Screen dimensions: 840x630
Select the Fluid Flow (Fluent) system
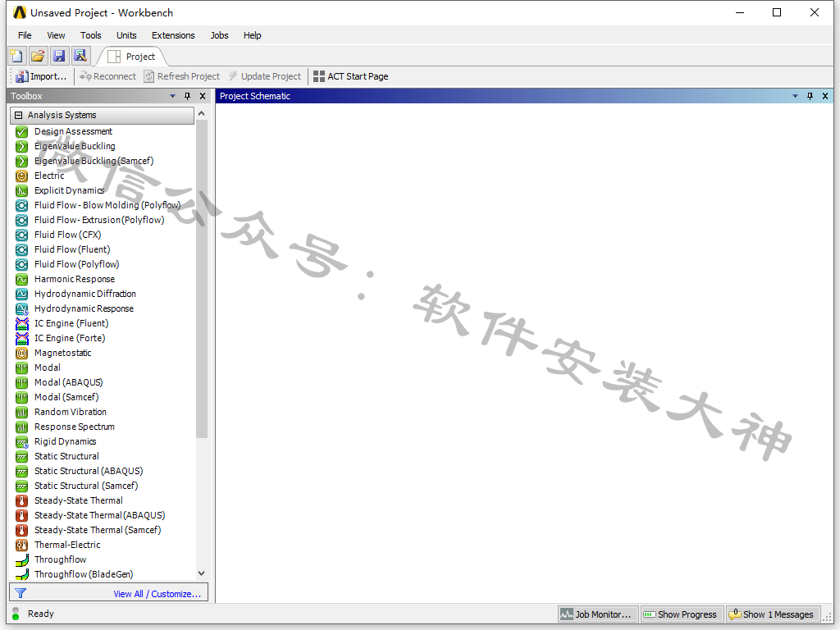(x=71, y=249)
